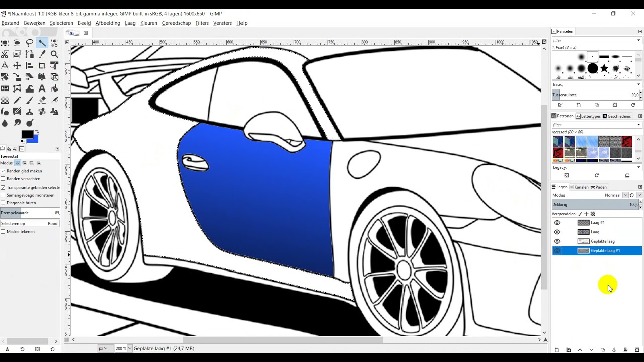
Task: Hide the 'Laag #1' layer eye
Action: pyautogui.click(x=557, y=222)
